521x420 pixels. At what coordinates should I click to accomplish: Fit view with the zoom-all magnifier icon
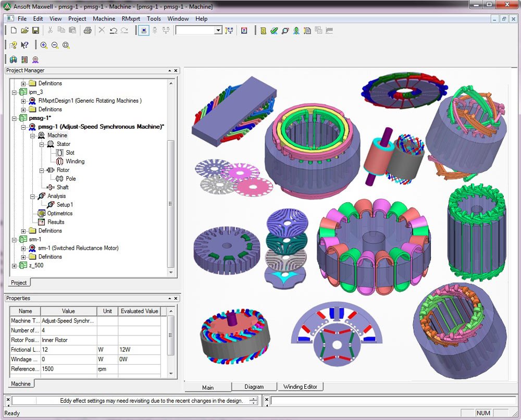click(66, 45)
